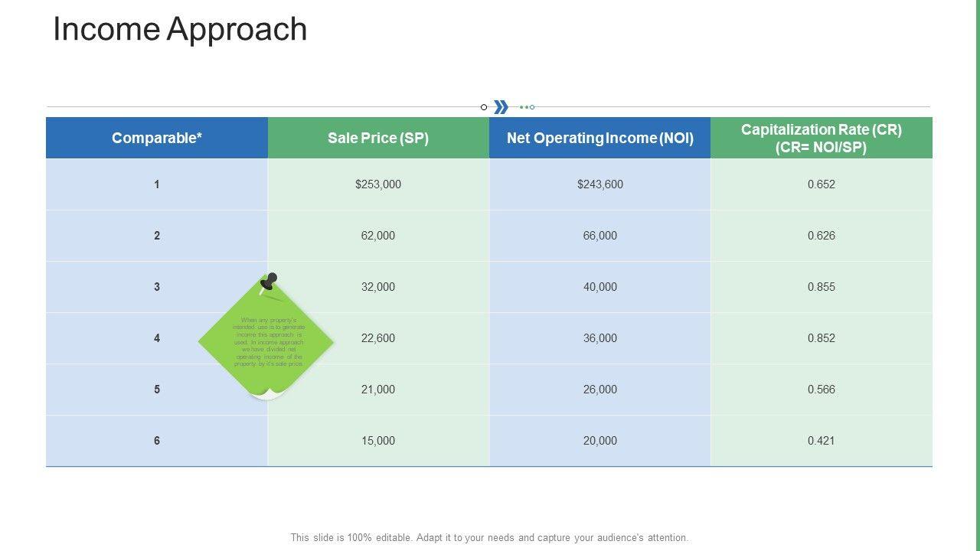Select the Income Approach slide title
980x551 pixels.
click(x=180, y=29)
